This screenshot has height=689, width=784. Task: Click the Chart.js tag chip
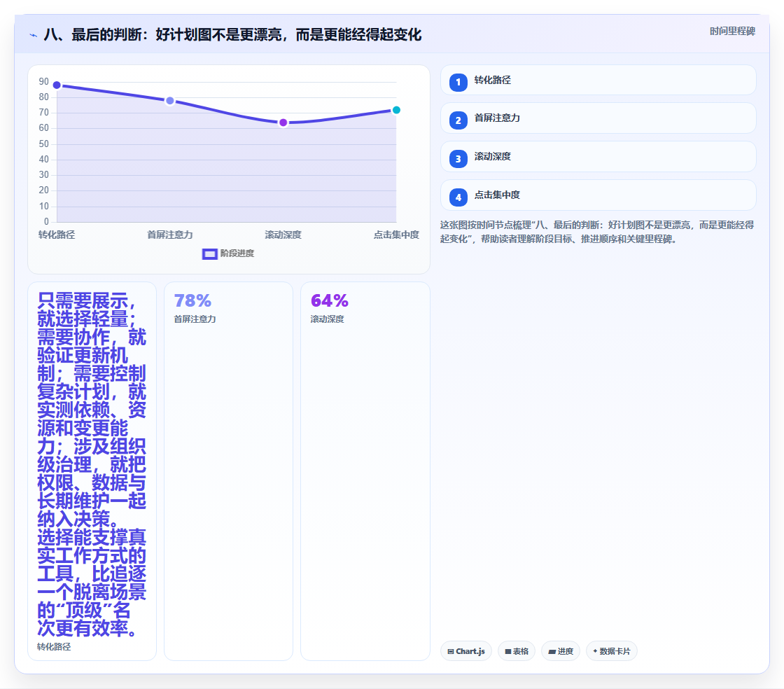click(x=466, y=651)
